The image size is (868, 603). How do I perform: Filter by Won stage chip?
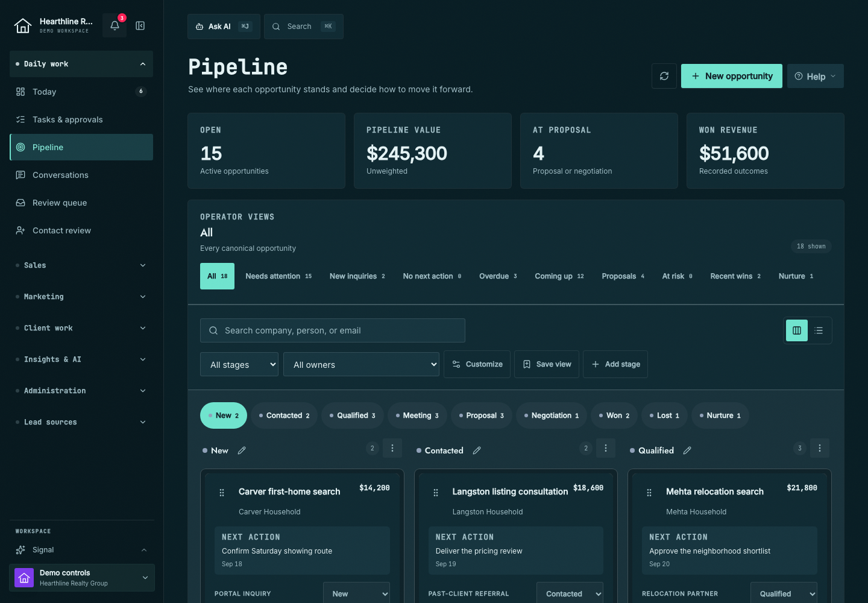pos(614,415)
